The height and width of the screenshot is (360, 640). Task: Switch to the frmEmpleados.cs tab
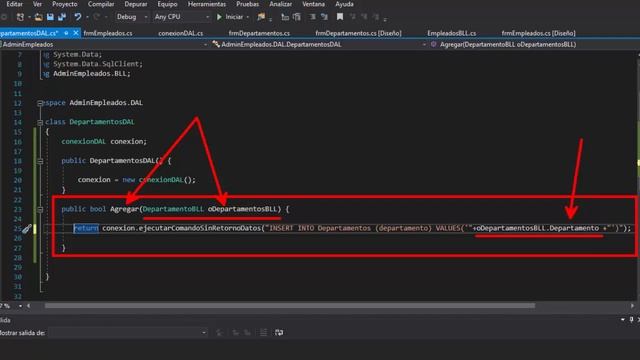[108, 33]
